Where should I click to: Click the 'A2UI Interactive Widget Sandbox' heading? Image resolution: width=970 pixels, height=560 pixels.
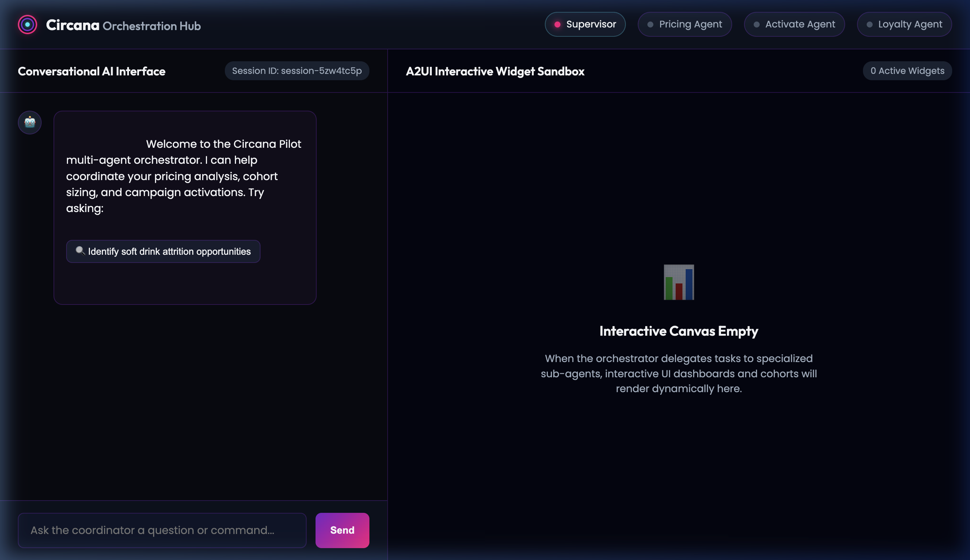coord(495,72)
